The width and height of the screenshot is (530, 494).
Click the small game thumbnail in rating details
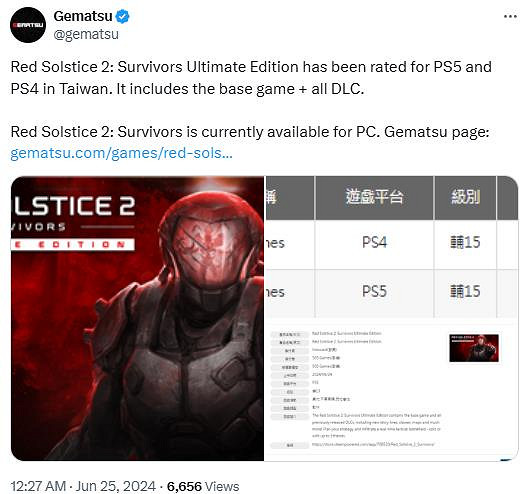[x=474, y=348]
